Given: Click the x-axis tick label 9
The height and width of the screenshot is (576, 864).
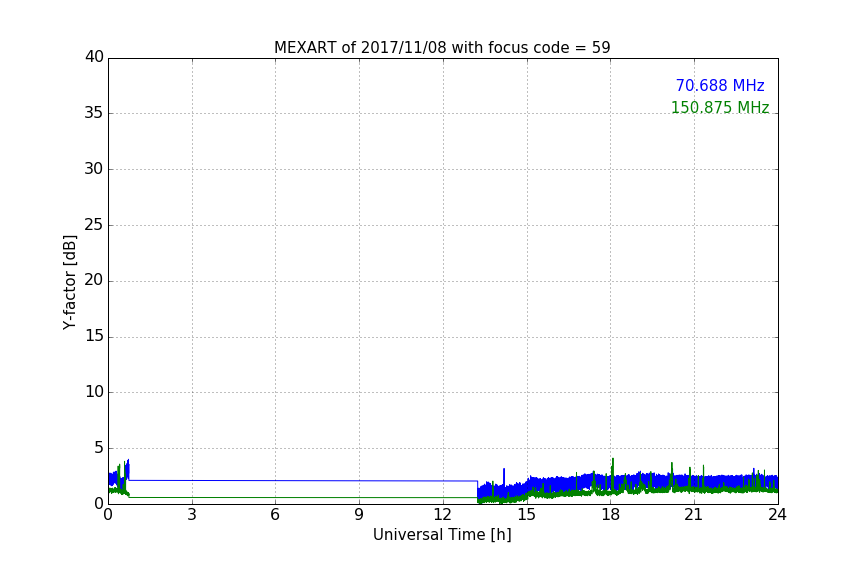Looking at the screenshot, I should [359, 515].
